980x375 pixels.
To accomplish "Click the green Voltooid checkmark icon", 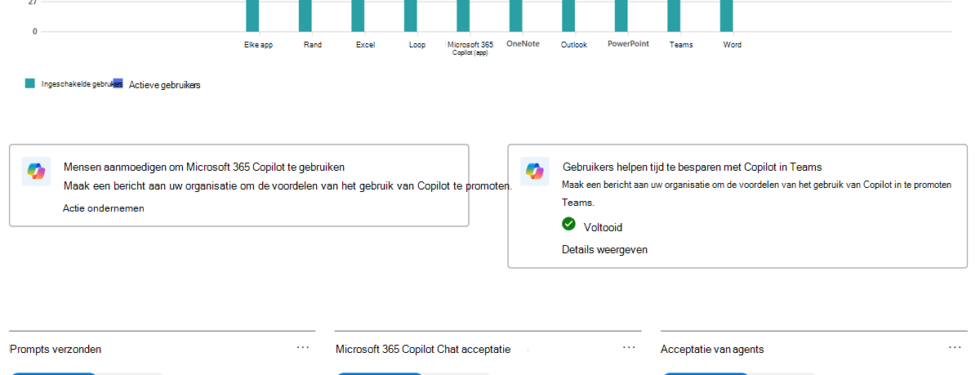I will pos(569,223).
